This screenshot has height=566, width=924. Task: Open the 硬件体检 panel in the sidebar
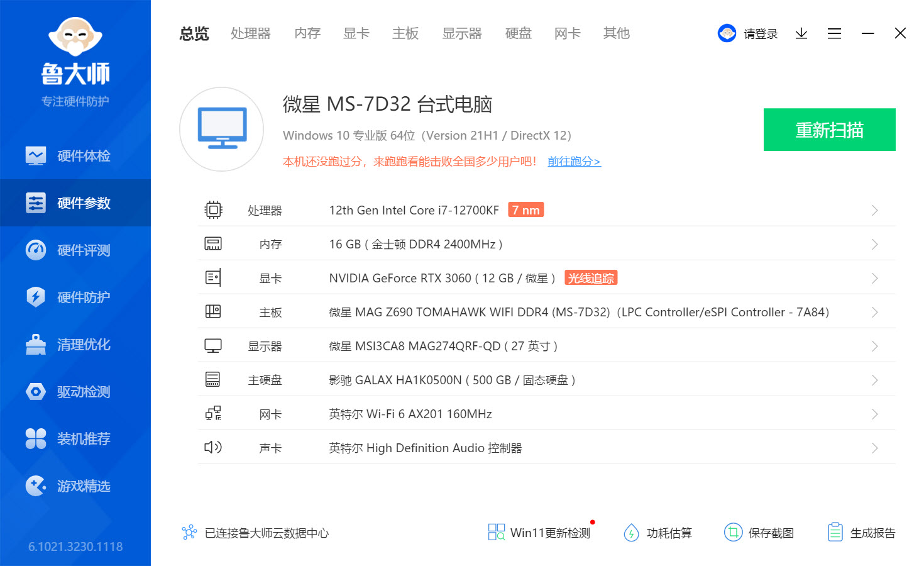click(75, 155)
